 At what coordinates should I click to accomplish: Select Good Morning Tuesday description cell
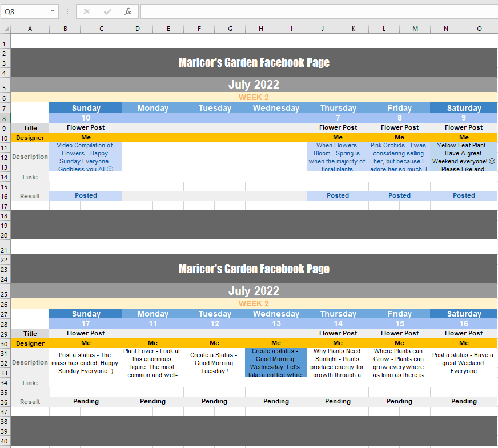[x=214, y=363]
